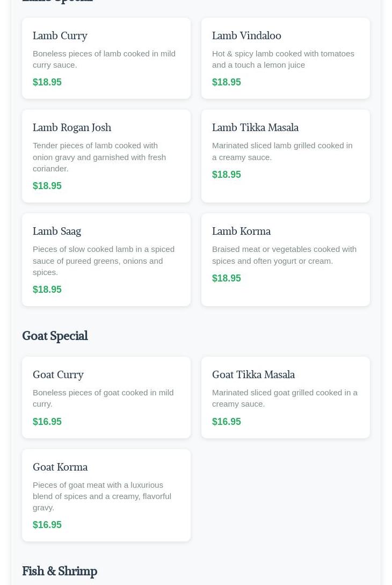Click the Lamb Rogan Josh card
Image resolution: width=392 pixels, height=585 pixels.
click(106, 156)
